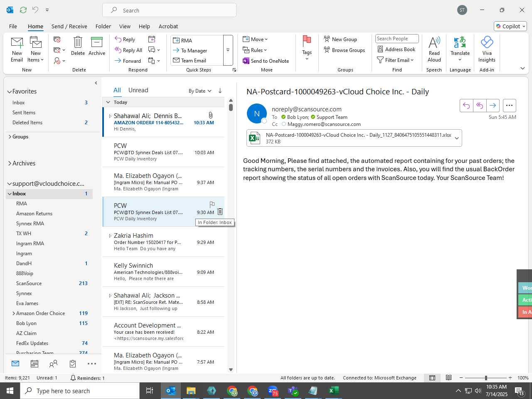Open the Address Book
The width and height of the screenshot is (532, 399).
click(x=396, y=49)
